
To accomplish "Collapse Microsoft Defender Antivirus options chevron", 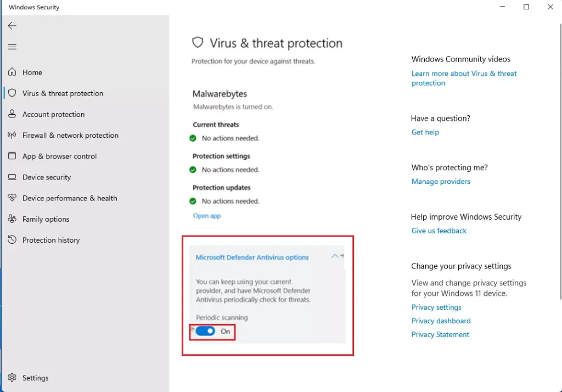I will [x=335, y=256].
